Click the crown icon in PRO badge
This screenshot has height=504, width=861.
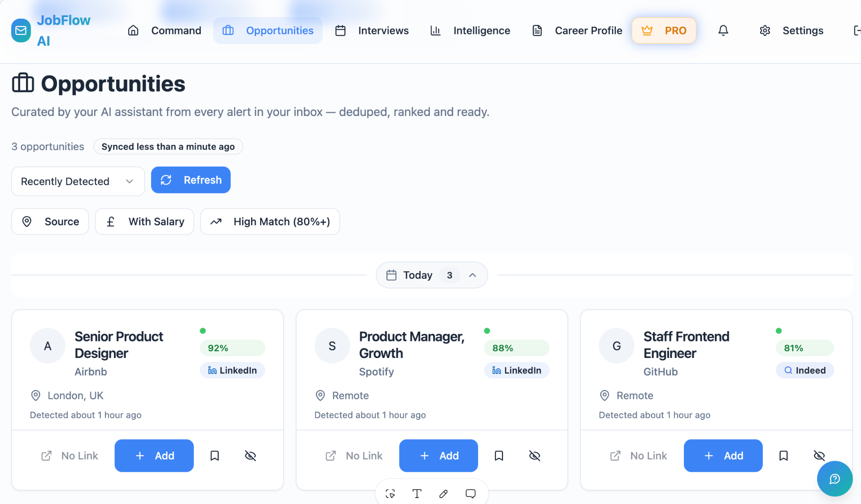[x=647, y=30]
